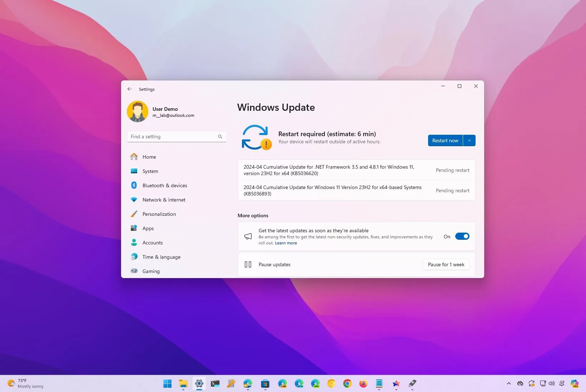Click the Bluetooth icon in sidebar
The width and height of the screenshot is (586, 392).
134,185
